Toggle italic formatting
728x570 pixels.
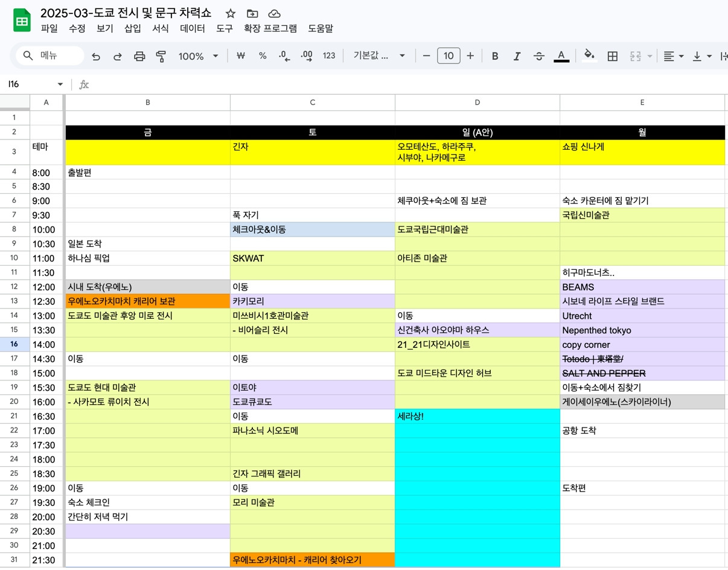coord(517,56)
